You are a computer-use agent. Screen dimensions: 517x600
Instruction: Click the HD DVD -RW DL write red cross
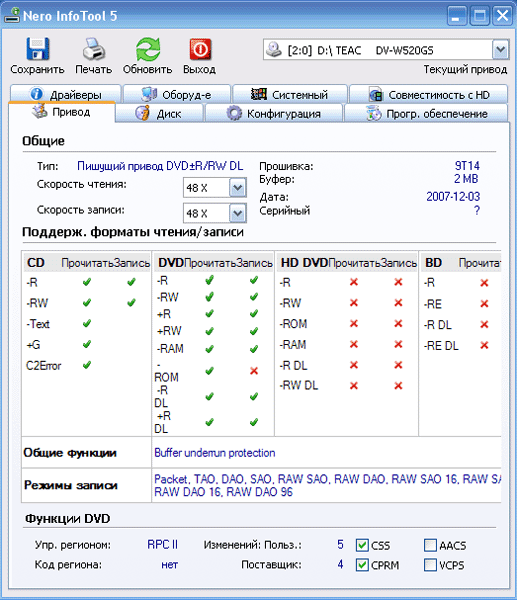coord(398,386)
